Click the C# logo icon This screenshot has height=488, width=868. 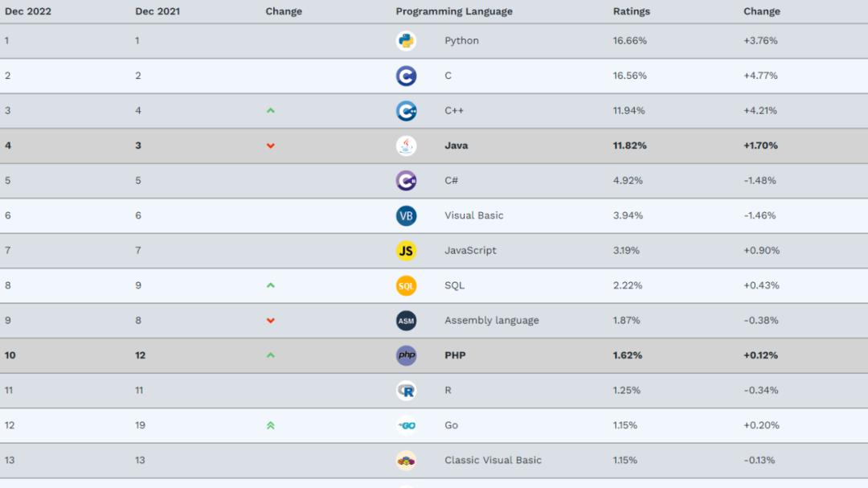pos(406,181)
